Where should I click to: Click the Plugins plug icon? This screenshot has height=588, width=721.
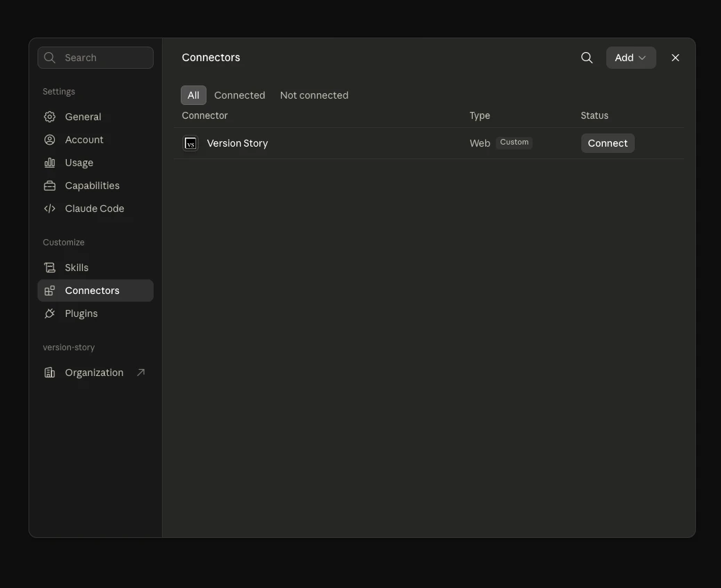point(49,313)
